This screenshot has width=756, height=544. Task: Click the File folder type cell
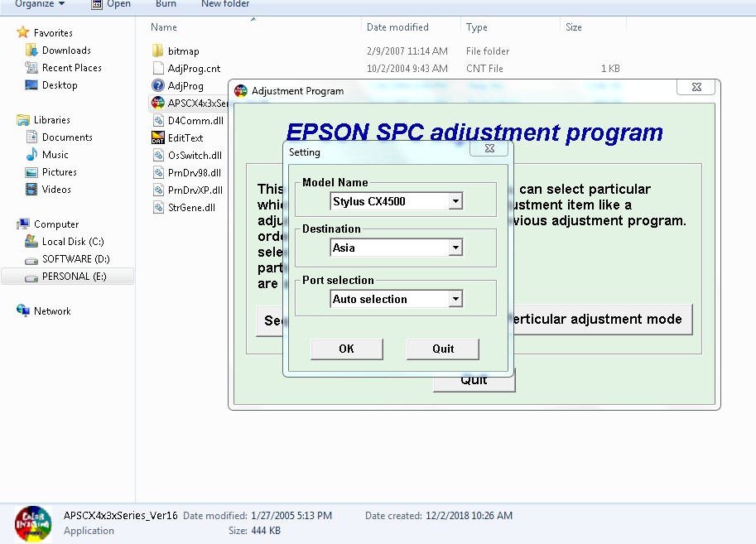click(x=488, y=51)
